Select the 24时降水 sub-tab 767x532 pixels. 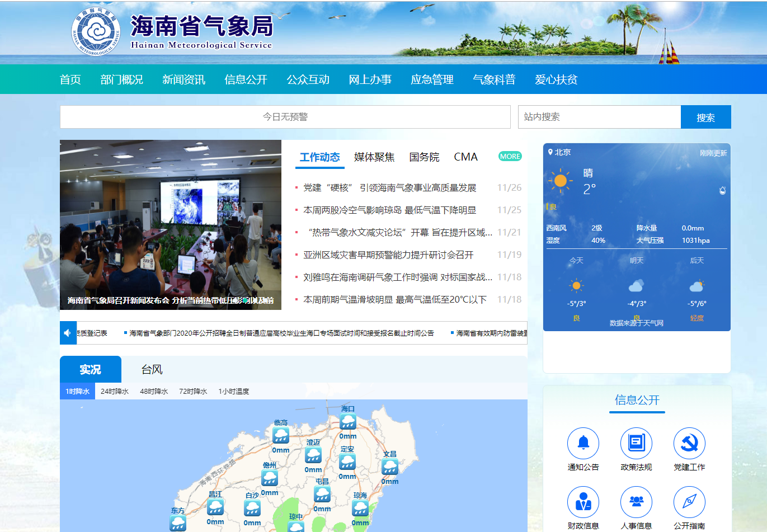[x=115, y=392]
